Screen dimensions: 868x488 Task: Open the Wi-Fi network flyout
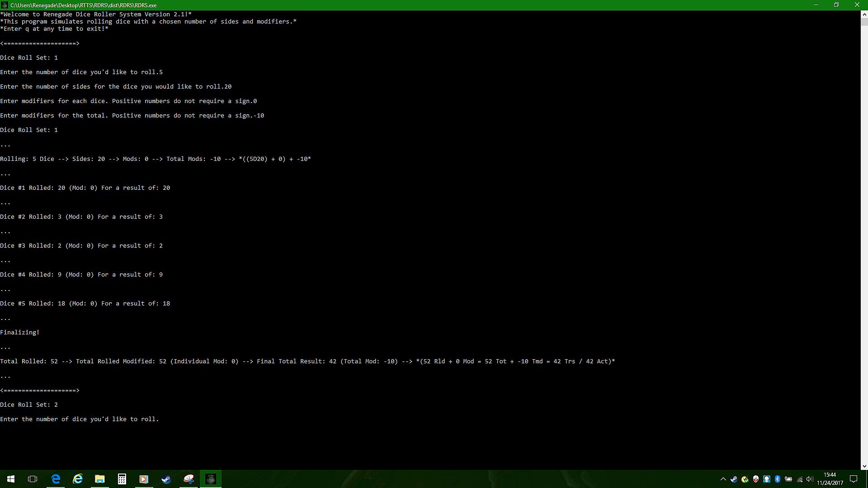pos(800,479)
